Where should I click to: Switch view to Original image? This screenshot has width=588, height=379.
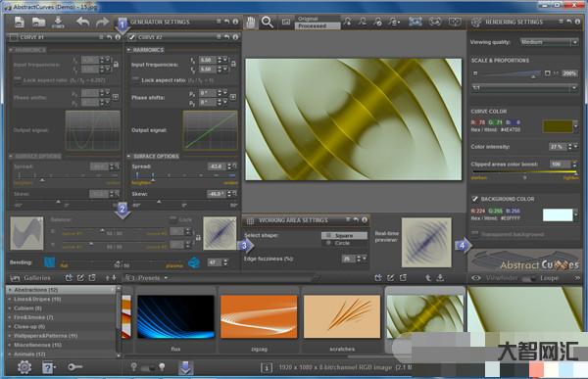[318, 19]
